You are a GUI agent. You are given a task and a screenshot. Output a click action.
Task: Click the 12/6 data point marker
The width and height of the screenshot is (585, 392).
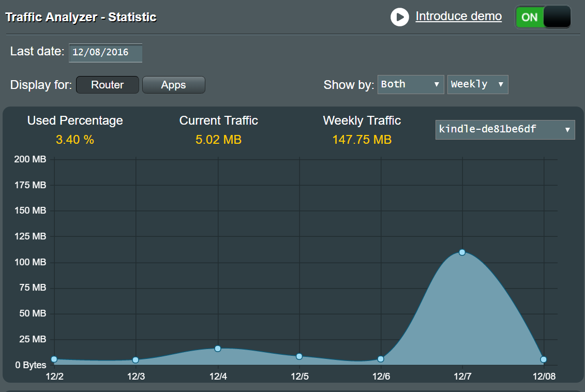click(381, 359)
